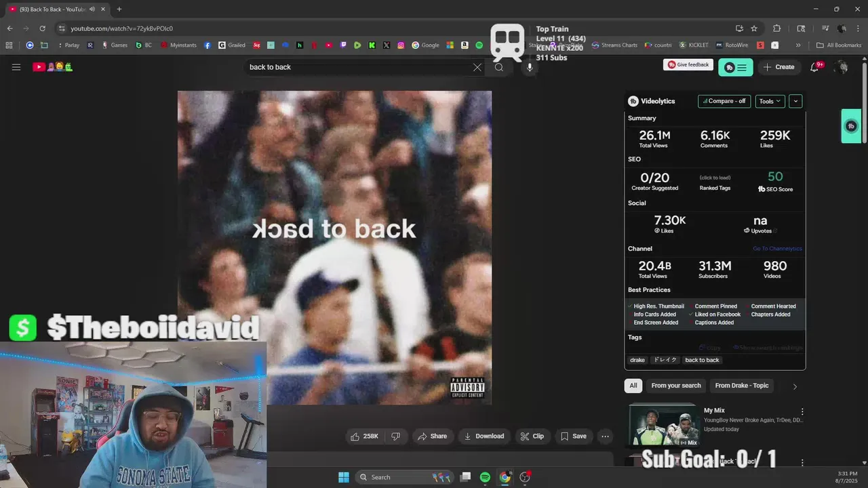Open site info icon in address bar

[x=62, y=28]
